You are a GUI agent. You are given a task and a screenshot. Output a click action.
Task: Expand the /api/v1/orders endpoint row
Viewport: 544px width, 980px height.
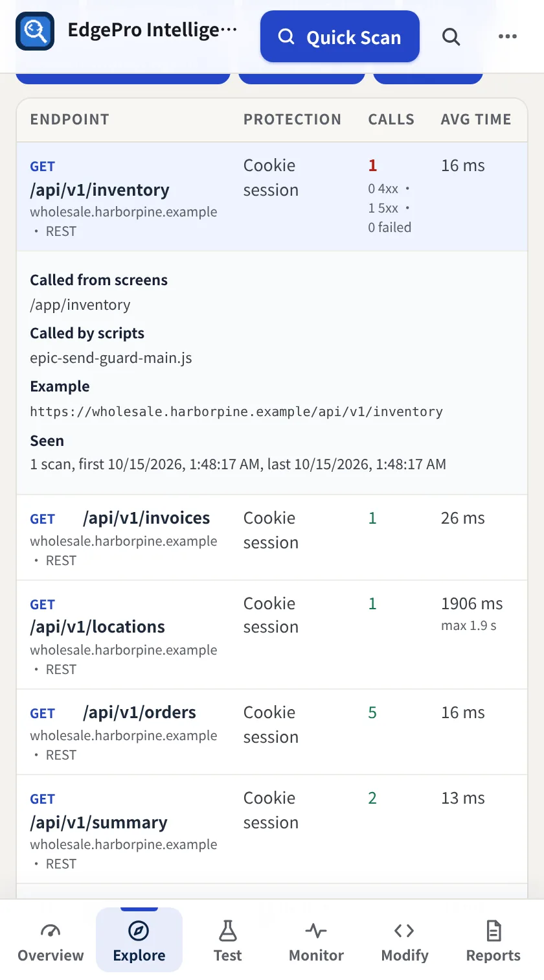[x=272, y=732]
